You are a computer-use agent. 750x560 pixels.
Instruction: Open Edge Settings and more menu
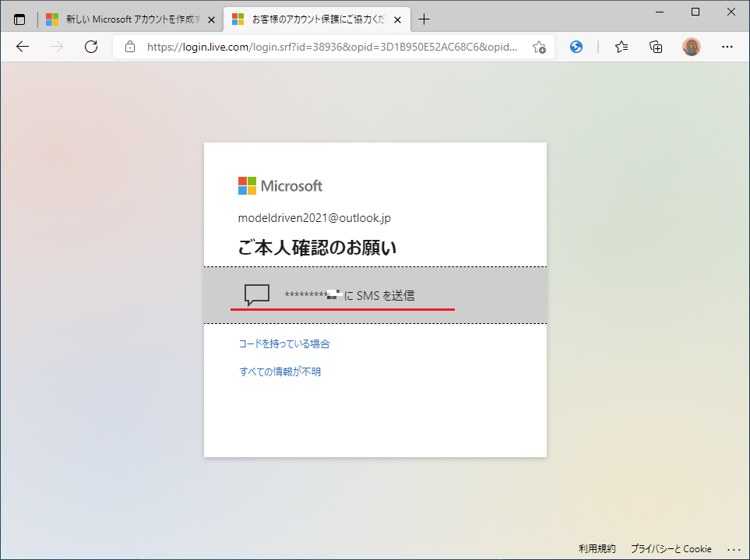pyautogui.click(x=727, y=47)
